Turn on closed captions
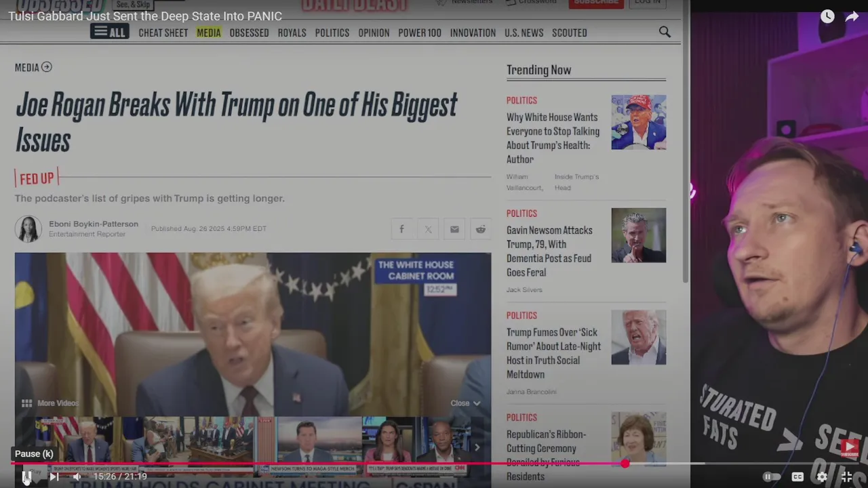 tap(797, 476)
